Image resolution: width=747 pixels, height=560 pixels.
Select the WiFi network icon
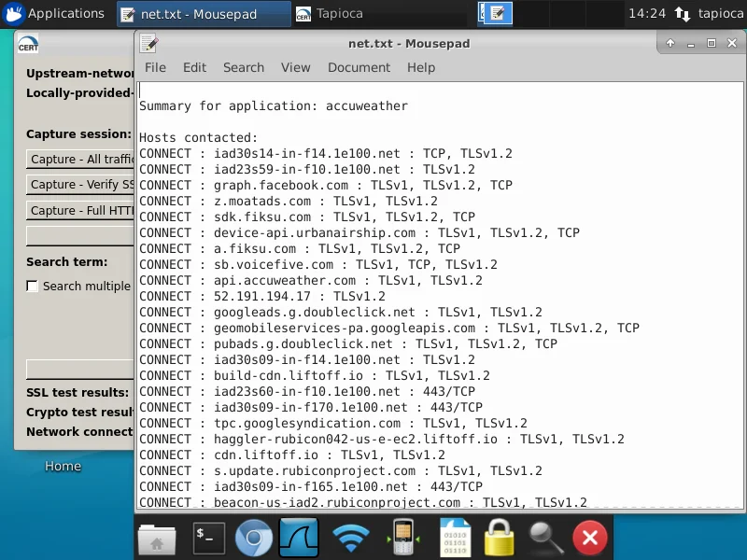coord(351,537)
